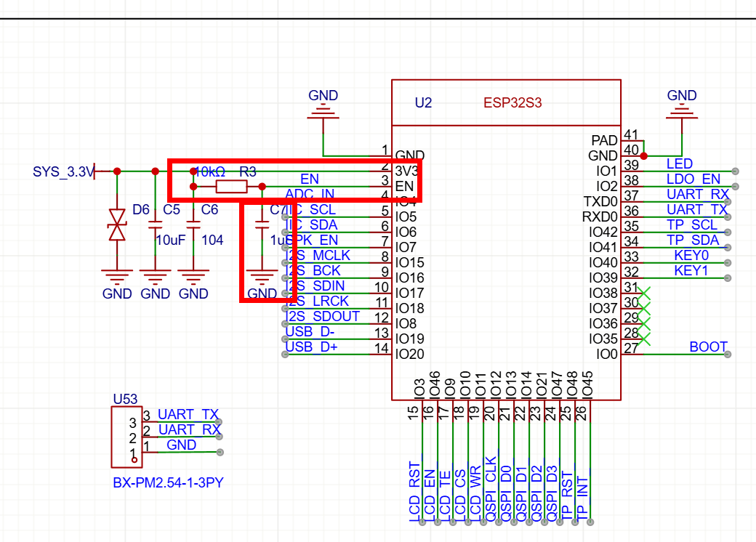Click the QSPI_CLK net label
This screenshot has height=542, width=756.
(x=491, y=488)
